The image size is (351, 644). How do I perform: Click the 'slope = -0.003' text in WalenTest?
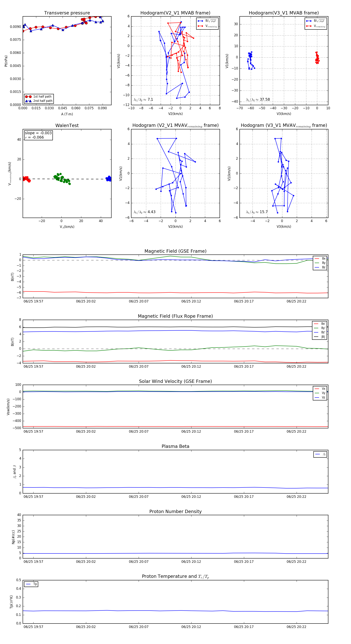coord(38,133)
